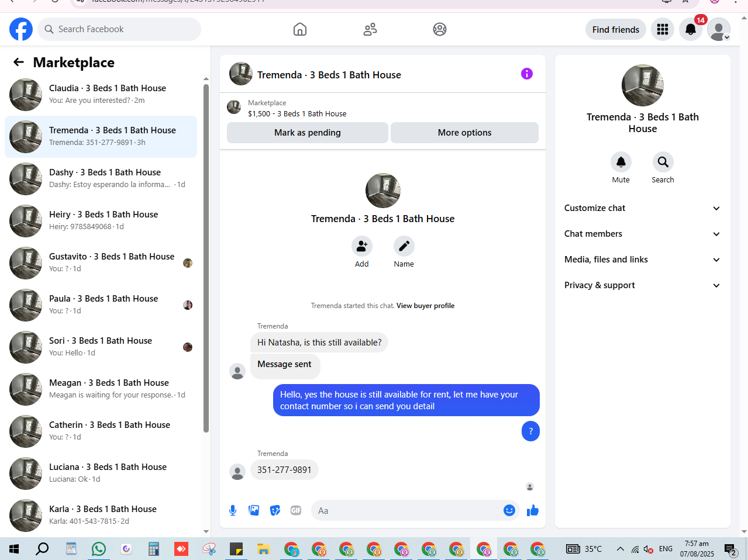Open the Catherin conversation
Viewport: 748px width, 560px height.
101,431
